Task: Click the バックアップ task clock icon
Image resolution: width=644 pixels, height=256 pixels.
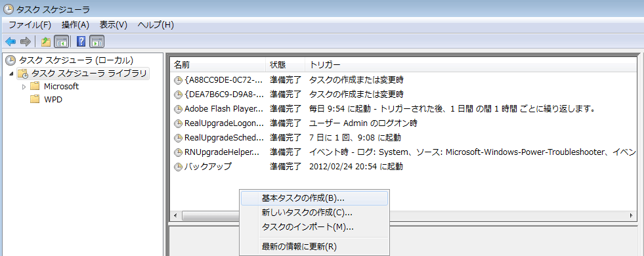Action: (179, 167)
